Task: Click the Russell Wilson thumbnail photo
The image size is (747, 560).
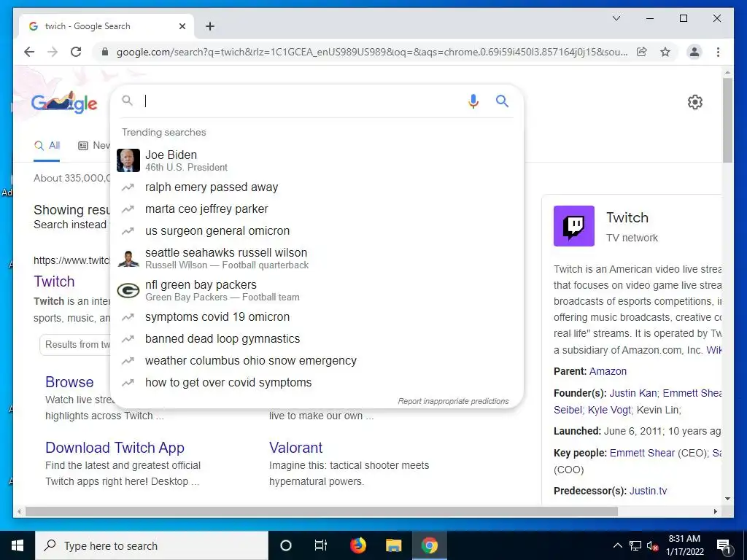Action: (128, 259)
